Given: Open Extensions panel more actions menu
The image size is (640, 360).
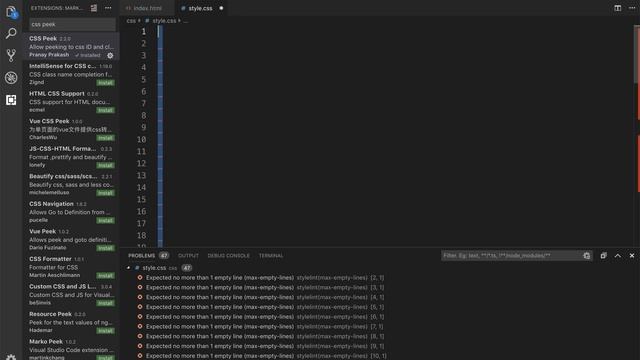Looking at the screenshot, I should click(108, 8).
